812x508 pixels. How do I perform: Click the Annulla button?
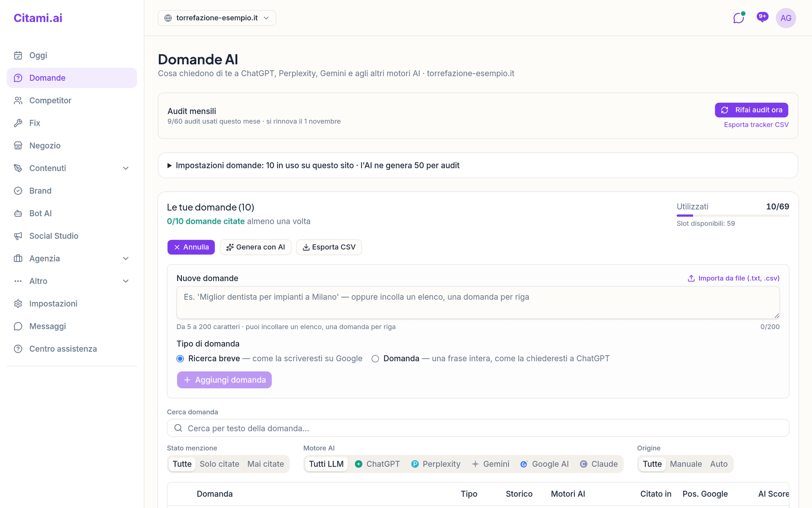(x=191, y=247)
